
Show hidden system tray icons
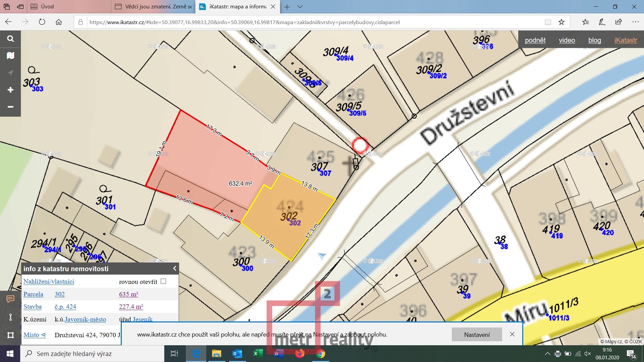(547, 354)
